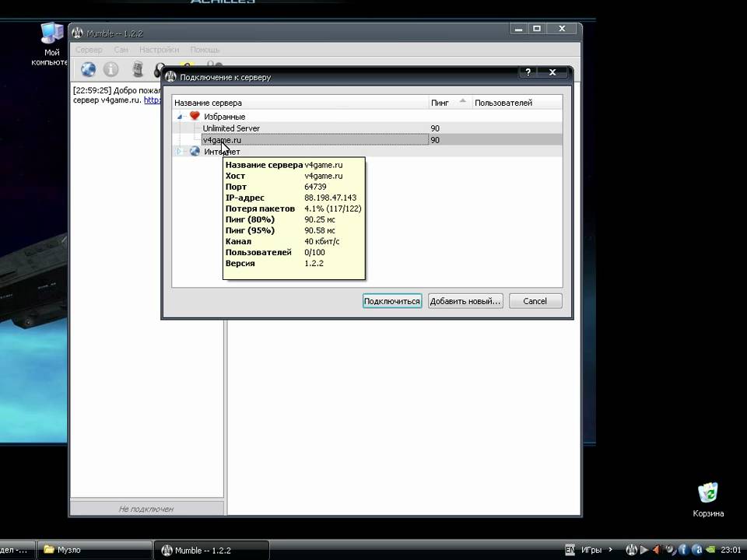
Task: Click the ping value 90 for Unlimited Server
Action: coord(435,128)
